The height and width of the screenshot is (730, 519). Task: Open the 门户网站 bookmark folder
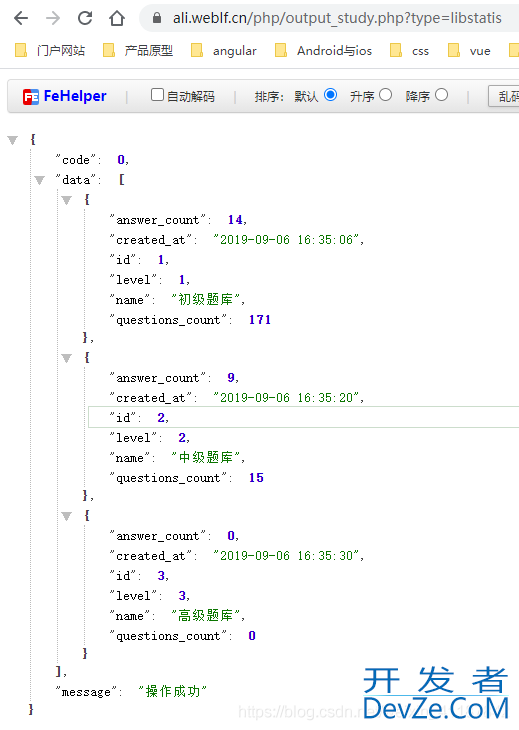tap(50, 50)
